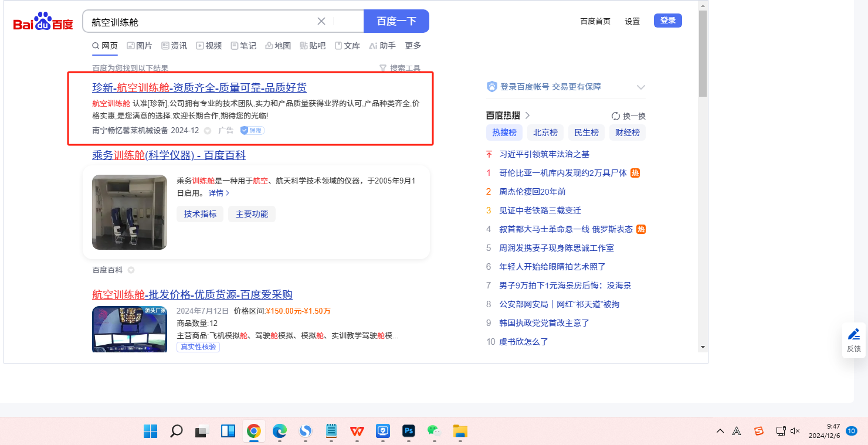This screenshot has height=445, width=868.
Task: Unmute sound via the tray speaker icon
Action: tap(795, 432)
